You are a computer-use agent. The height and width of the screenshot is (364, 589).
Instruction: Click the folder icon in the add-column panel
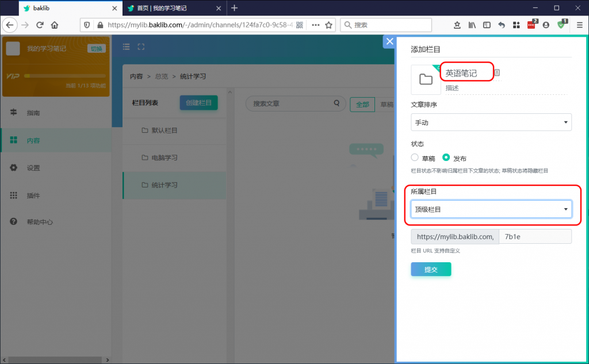point(426,79)
